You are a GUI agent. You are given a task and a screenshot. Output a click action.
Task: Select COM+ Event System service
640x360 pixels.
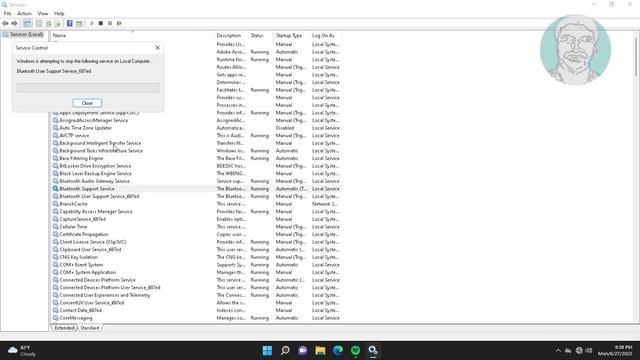click(x=196, y=265)
